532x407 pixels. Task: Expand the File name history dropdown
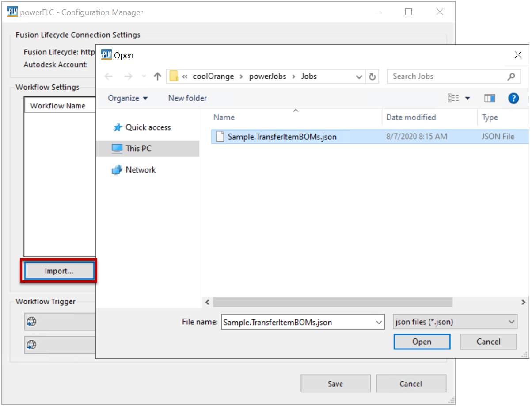click(x=379, y=322)
